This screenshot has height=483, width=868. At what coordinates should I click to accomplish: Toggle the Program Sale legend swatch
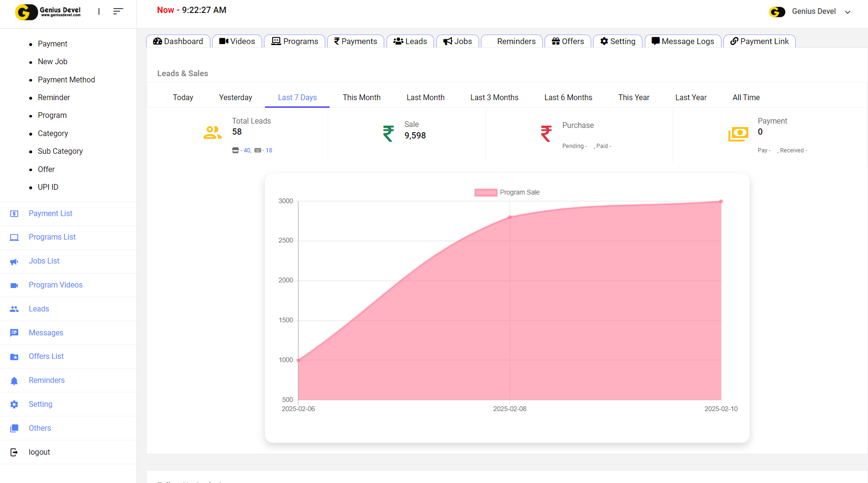tap(485, 193)
